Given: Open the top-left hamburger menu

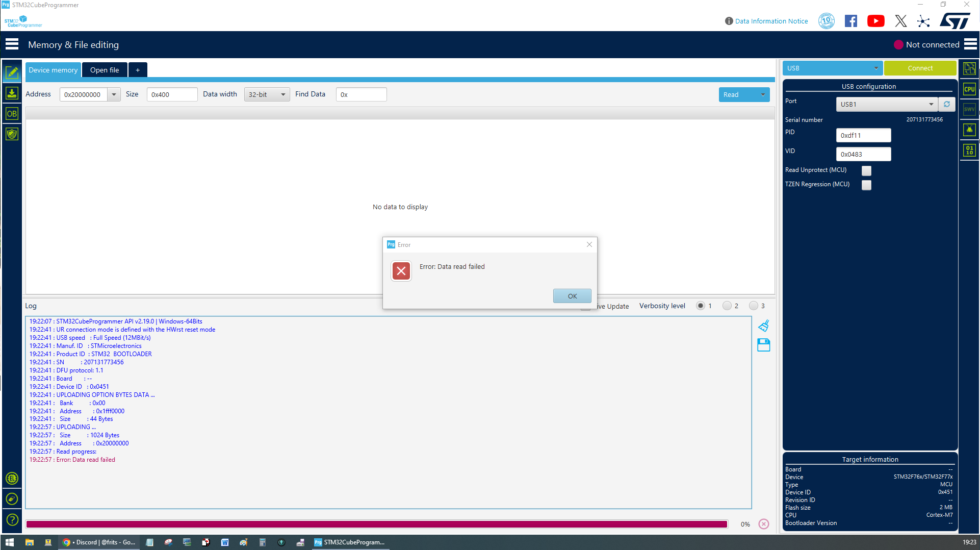Looking at the screenshot, I should [x=11, y=44].
